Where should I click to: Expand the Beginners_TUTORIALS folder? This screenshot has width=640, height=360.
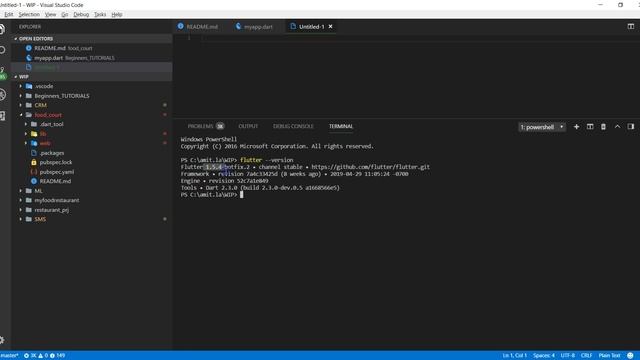click(62, 96)
